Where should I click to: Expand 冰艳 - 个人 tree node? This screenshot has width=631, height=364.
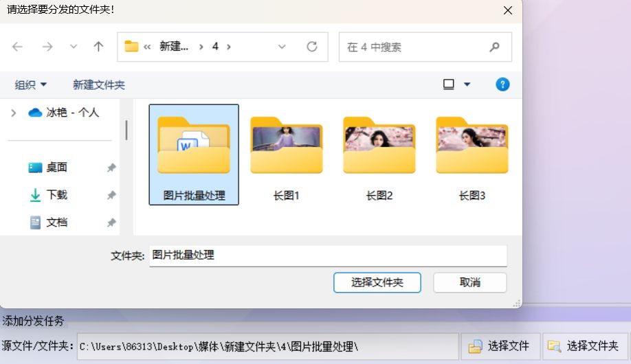click(13, 113)
